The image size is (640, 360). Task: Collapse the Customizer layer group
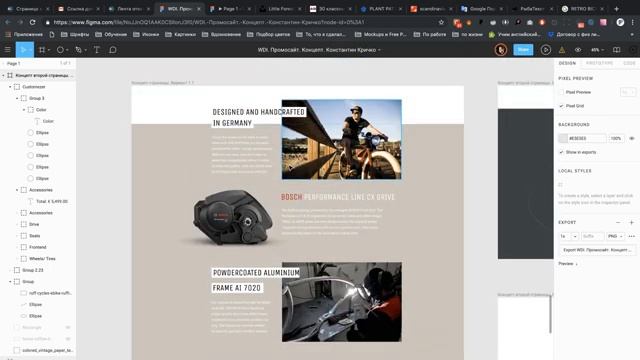click(x=10, y=87)
